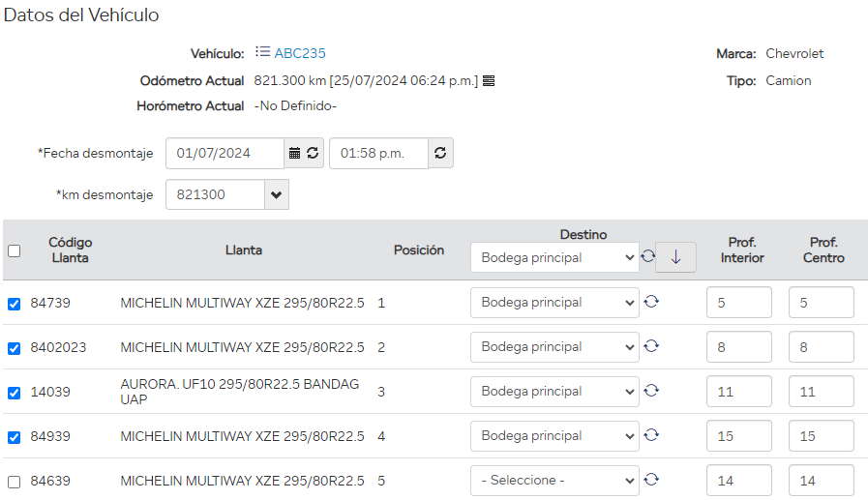The height and width of the screenshot is (500, 868).
Task: Click the Fecha desmontaje date field
Action: [x=224, y=154]
